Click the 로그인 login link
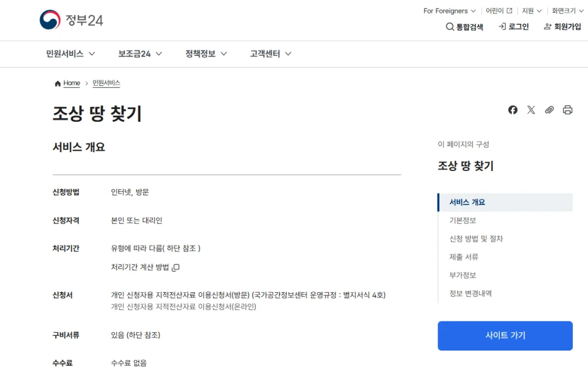The height and width of the screenshot is (381, 588). [x=513, y=27]
